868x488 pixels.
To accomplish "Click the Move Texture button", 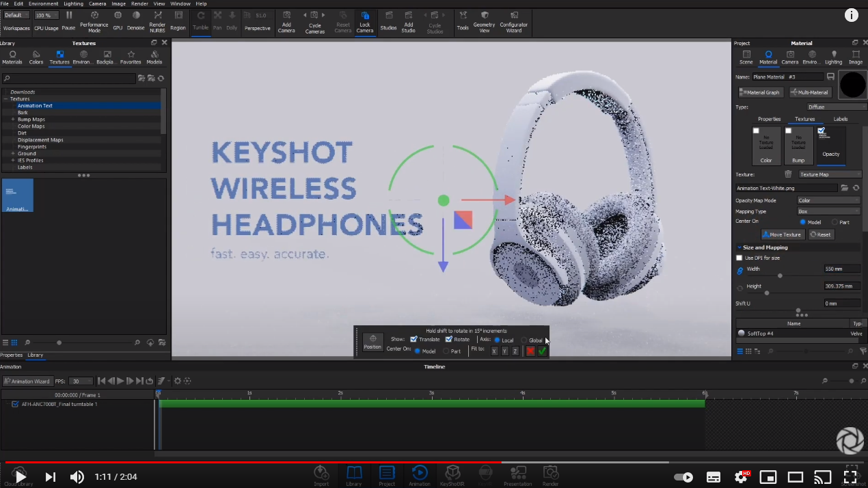I will pos(783,234).
